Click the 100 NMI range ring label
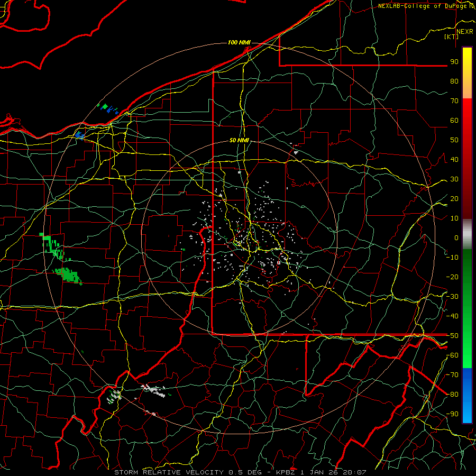This screenshot has height=476, width=476. pyautogui.click(x=239, y=42)
